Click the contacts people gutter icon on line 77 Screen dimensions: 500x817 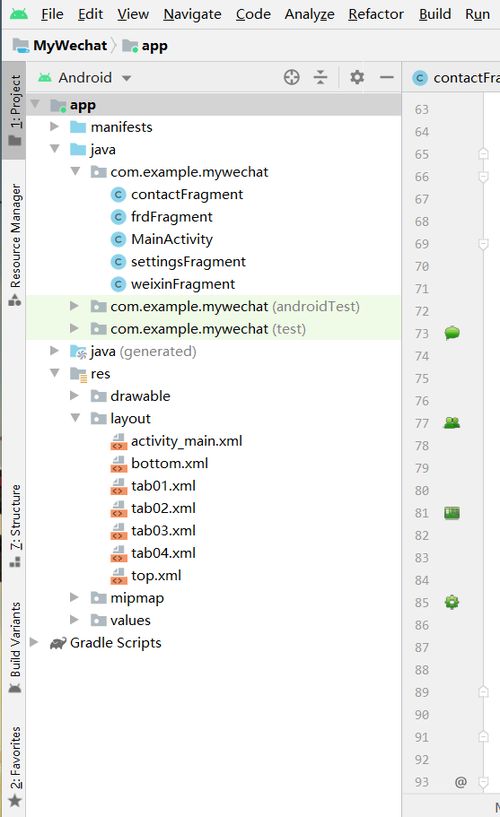click(452, 423)
